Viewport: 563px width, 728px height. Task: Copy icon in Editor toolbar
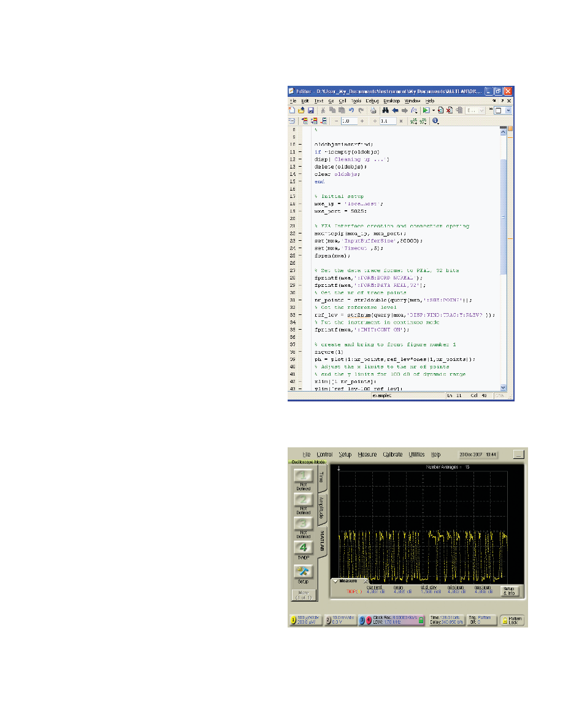(x=332, y=110)
